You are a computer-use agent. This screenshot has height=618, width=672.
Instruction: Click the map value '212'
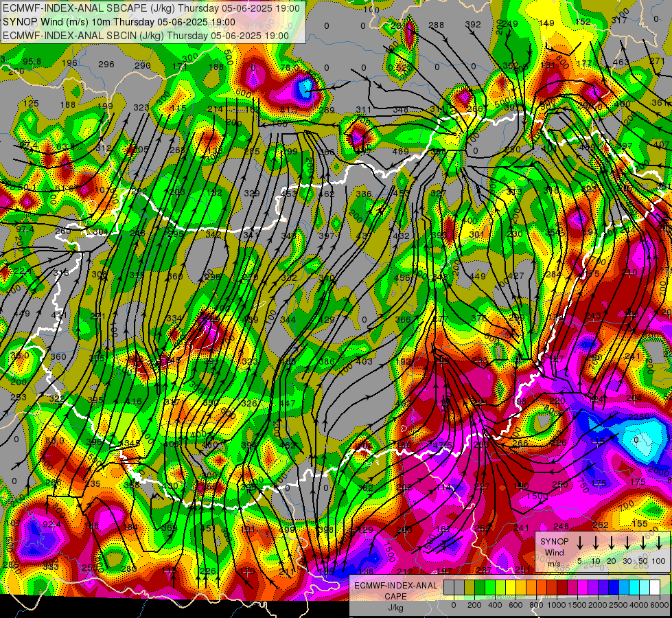[x=405, y=571]
